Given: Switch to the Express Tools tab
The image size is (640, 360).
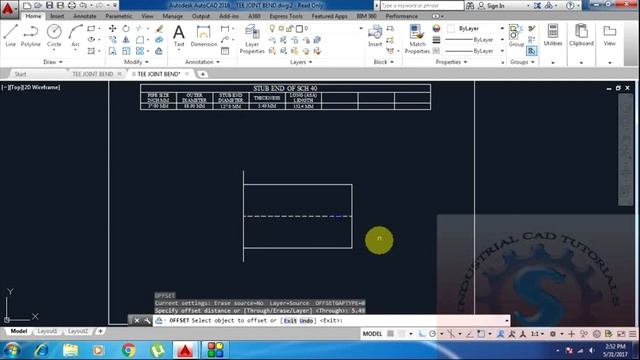Looking at the screenshot, I should (286, 16).
